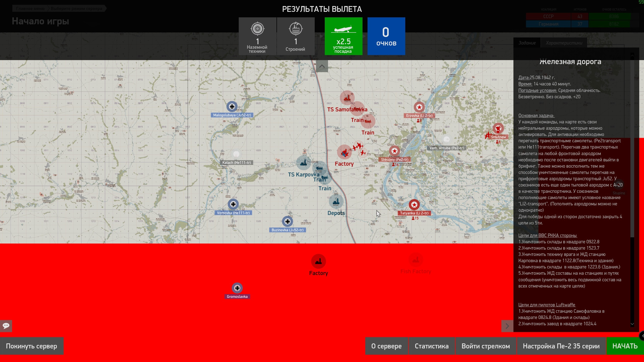Switch to the Характеристики tab
The width and height of the screenshot is (644, 362).
(x=564, y=43)
